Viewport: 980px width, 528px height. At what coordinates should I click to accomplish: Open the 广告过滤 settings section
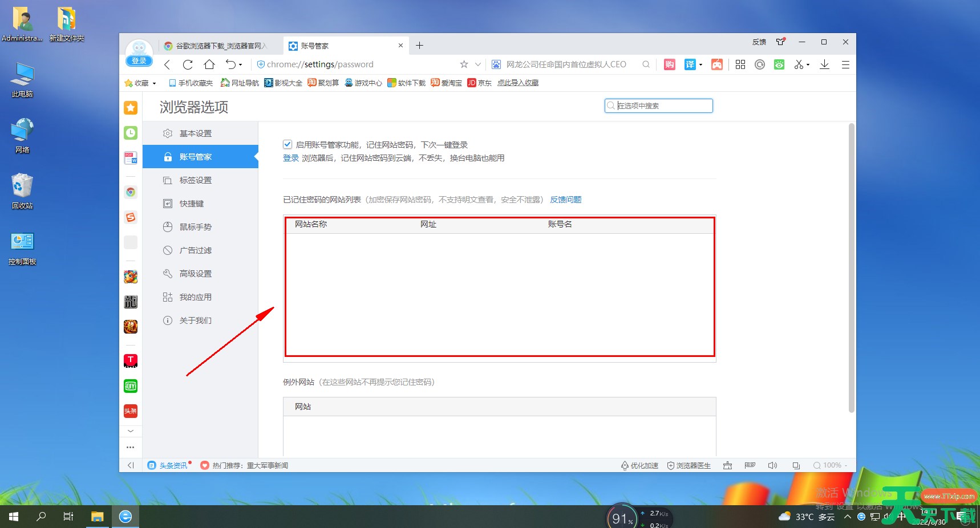point(196,250)
